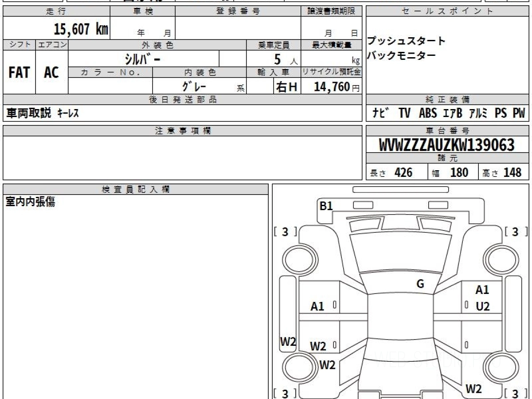The width and height of the screenshot is (532, 399).
Task: Click the kg maximum load field
Action: coord(332,59)
